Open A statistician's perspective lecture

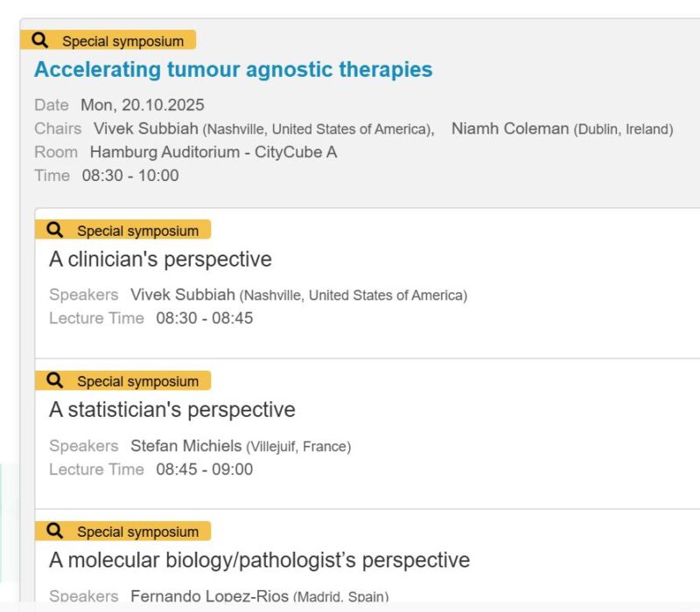[171, 410]
